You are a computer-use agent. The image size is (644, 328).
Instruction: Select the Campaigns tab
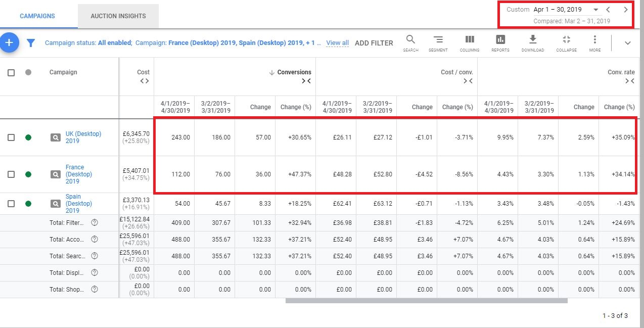pos(37,16)
